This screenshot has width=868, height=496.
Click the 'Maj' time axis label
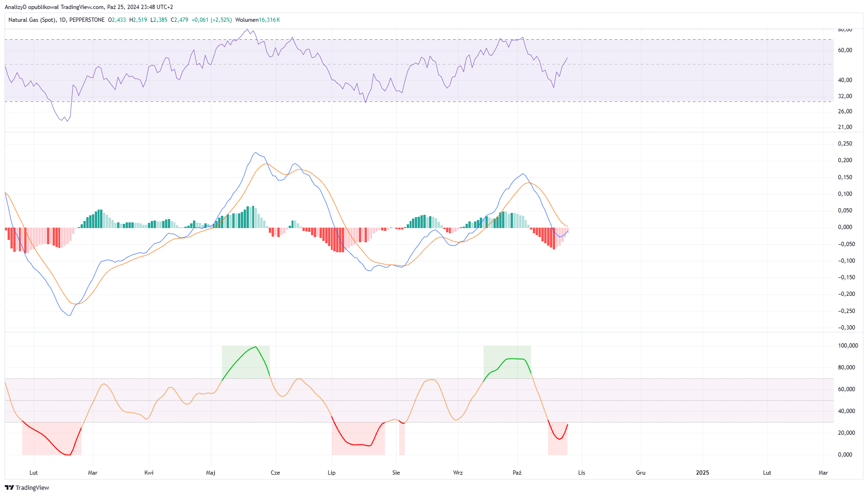(x=211, y=473)
